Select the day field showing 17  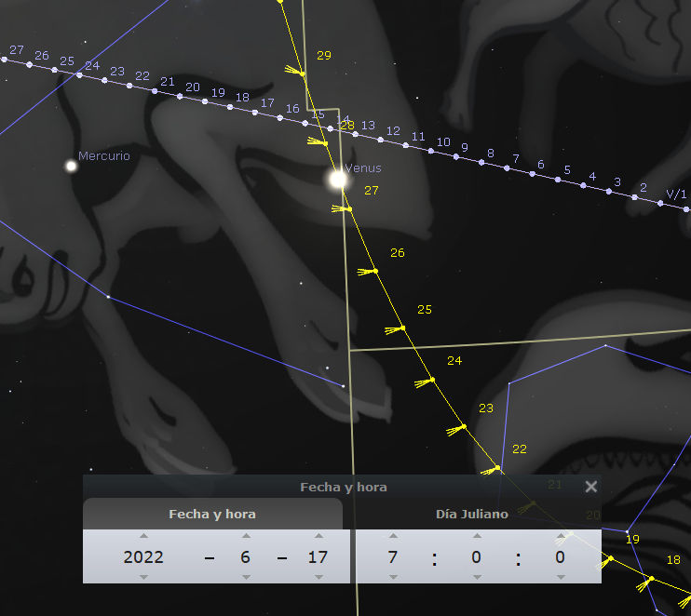point(318,557)
